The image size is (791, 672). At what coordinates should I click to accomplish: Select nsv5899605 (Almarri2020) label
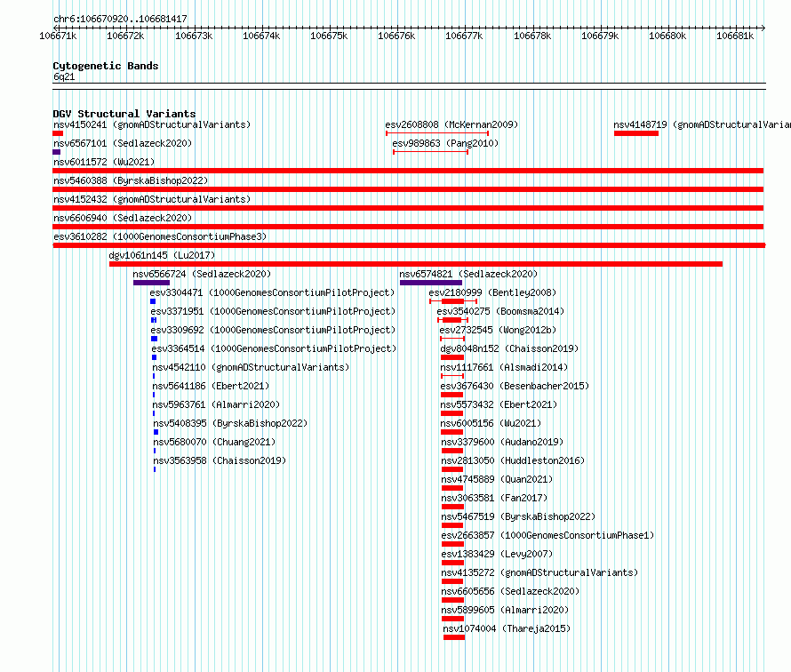click(505, 610)
